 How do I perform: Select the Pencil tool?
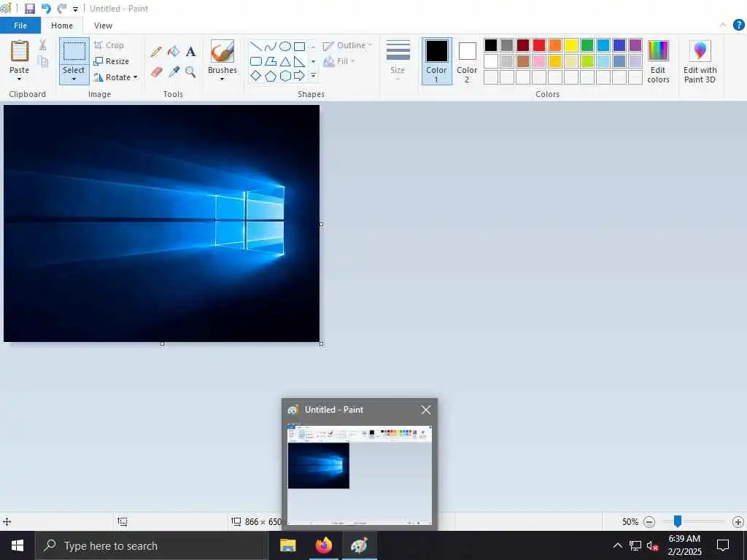point(156,52)
